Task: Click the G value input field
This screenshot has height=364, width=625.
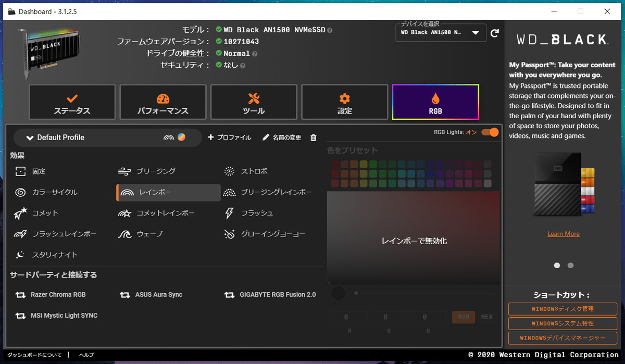Action: [x=386, y=317]
